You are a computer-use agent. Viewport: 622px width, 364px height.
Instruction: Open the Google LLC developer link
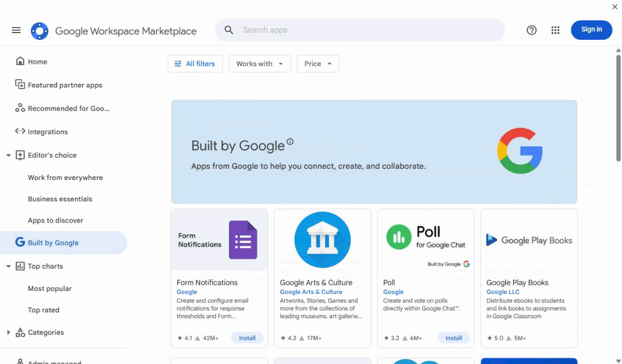502,292
